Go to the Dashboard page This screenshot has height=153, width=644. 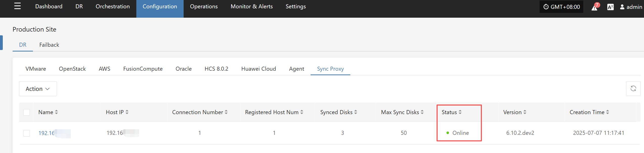49,7
